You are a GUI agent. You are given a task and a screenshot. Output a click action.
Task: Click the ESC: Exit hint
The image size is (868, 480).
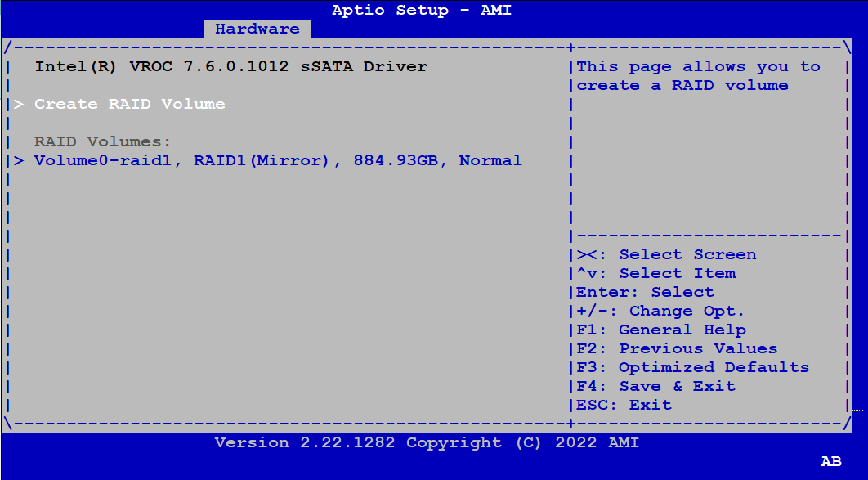tap(624, 406)
